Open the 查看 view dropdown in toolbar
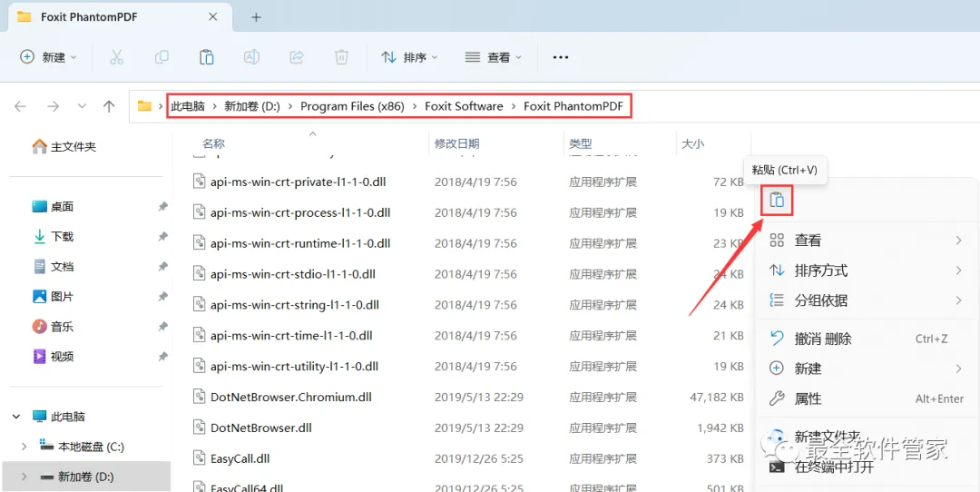The image size is (980, 492). [x=493, y=57]
